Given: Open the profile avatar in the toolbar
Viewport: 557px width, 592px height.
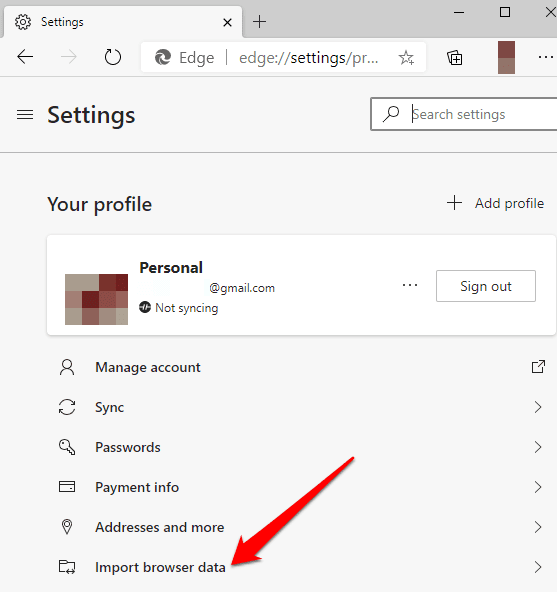Looking at the screenshot, I should 506,57.
